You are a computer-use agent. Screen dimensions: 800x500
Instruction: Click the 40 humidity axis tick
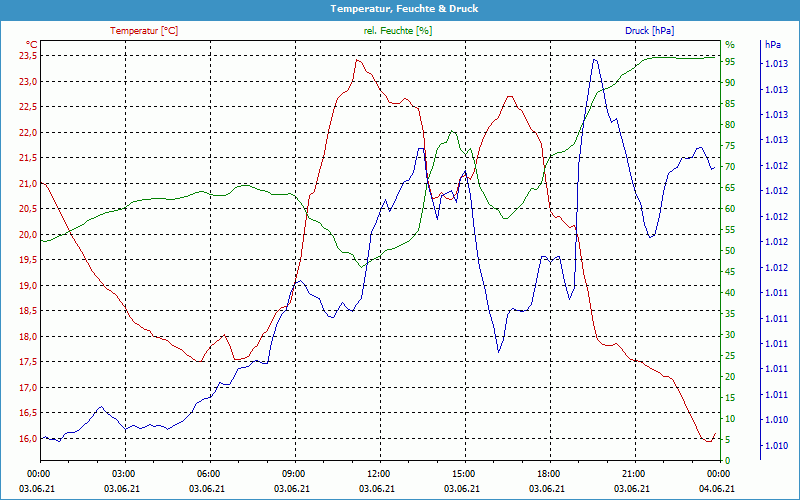click(x=730, y=293)
